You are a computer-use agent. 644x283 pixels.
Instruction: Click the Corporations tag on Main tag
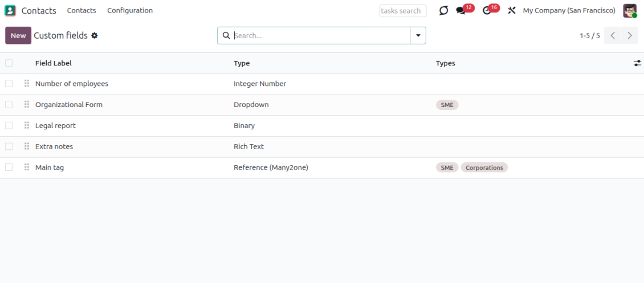484,167
